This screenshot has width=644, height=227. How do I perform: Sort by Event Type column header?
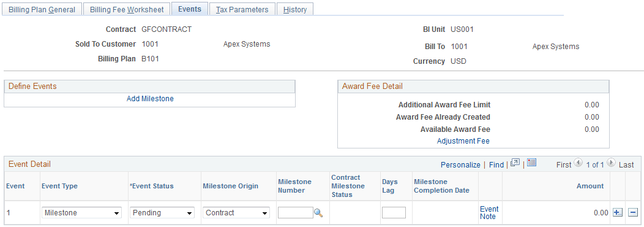point(59,187)
